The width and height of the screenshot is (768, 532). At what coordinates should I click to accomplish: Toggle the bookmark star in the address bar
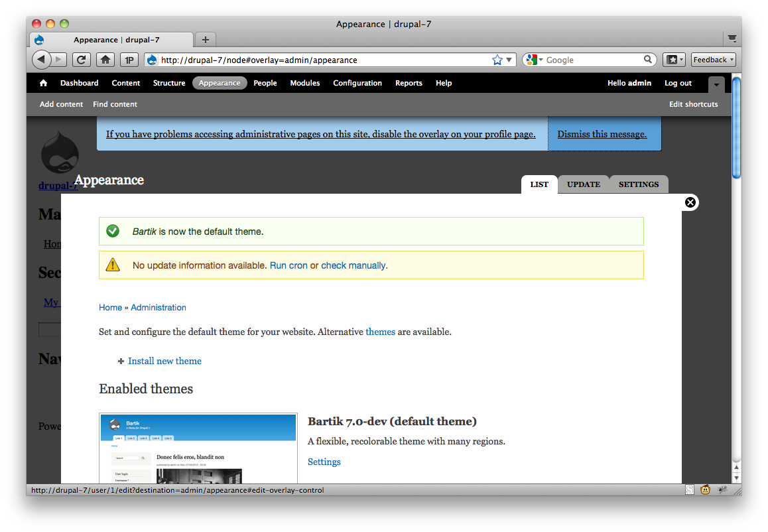coord(497,59)
